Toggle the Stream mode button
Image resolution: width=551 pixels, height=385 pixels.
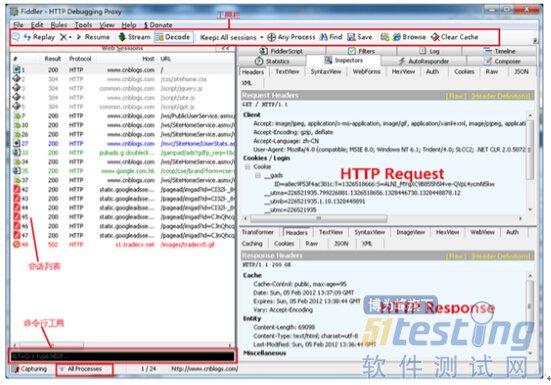tap(135, 37)
